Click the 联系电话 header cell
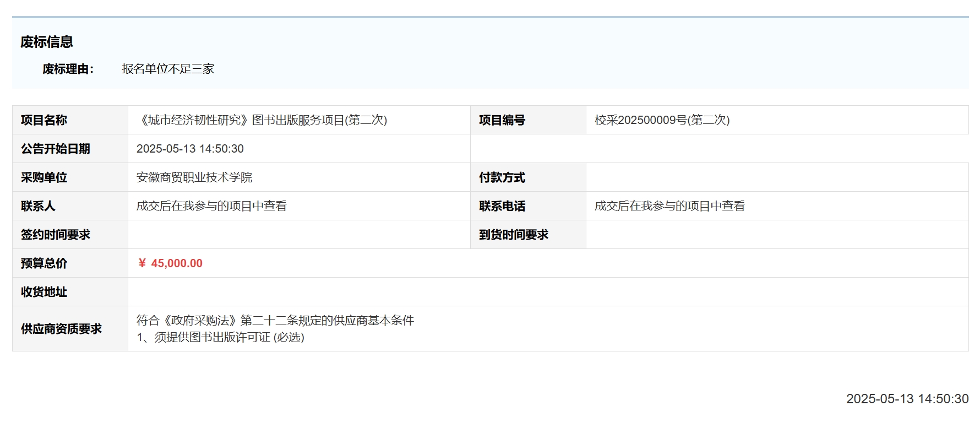Image resolution: width=980 pixels, height=433 pixels. tap(502, 206)
